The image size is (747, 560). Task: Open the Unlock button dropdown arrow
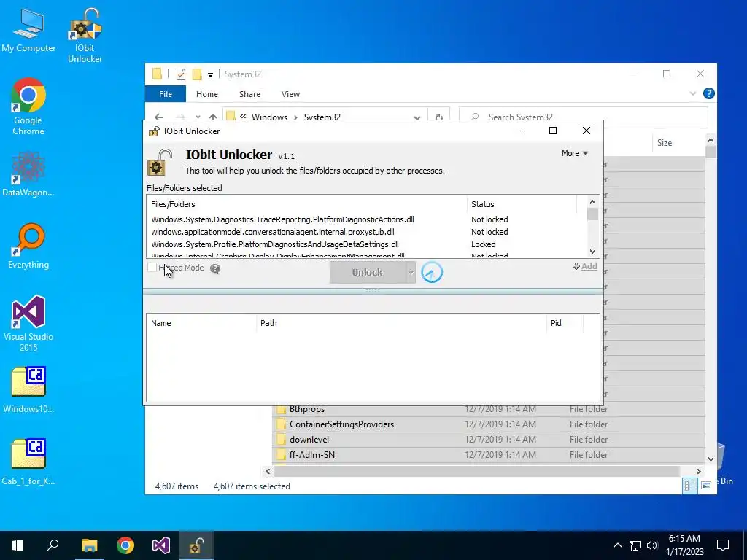coord(411,273)
